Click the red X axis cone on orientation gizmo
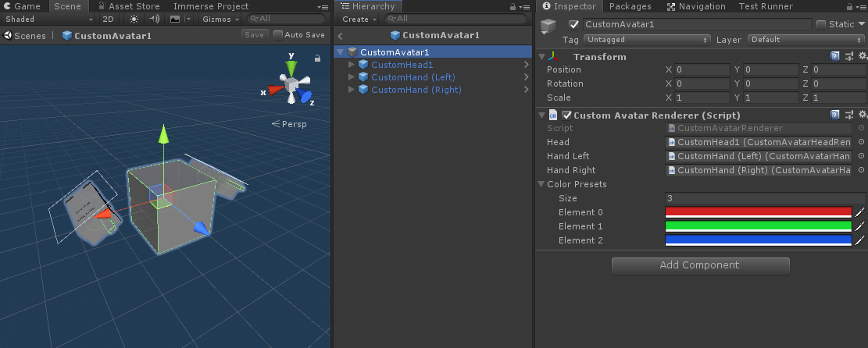The image size is (868, 348). 275,90
